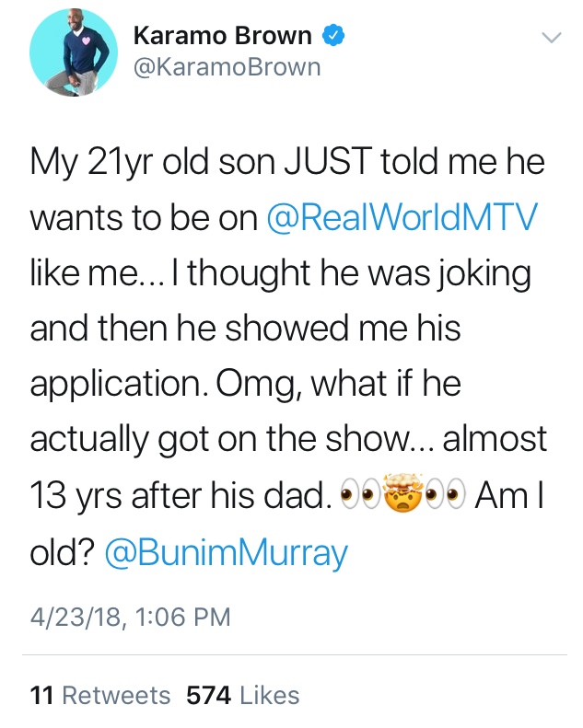
Task: Click the 1:06 PM time in the timestamp
Action: click(183, 618)
